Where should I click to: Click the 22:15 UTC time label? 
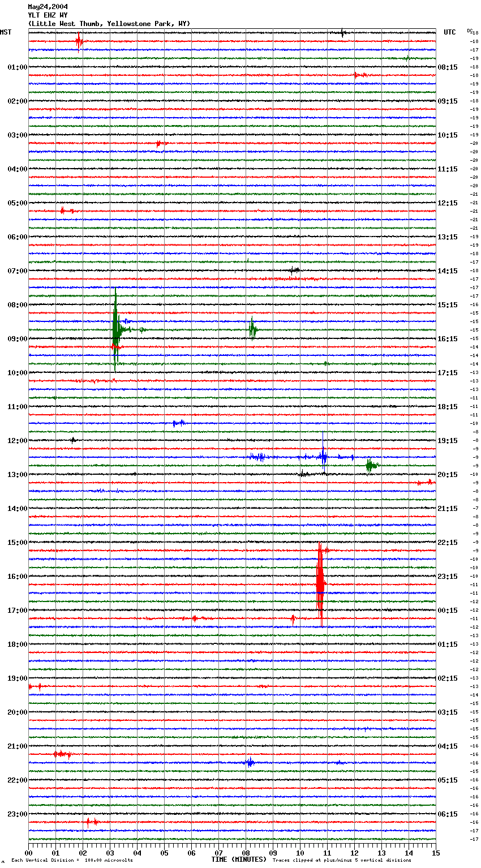448,543
